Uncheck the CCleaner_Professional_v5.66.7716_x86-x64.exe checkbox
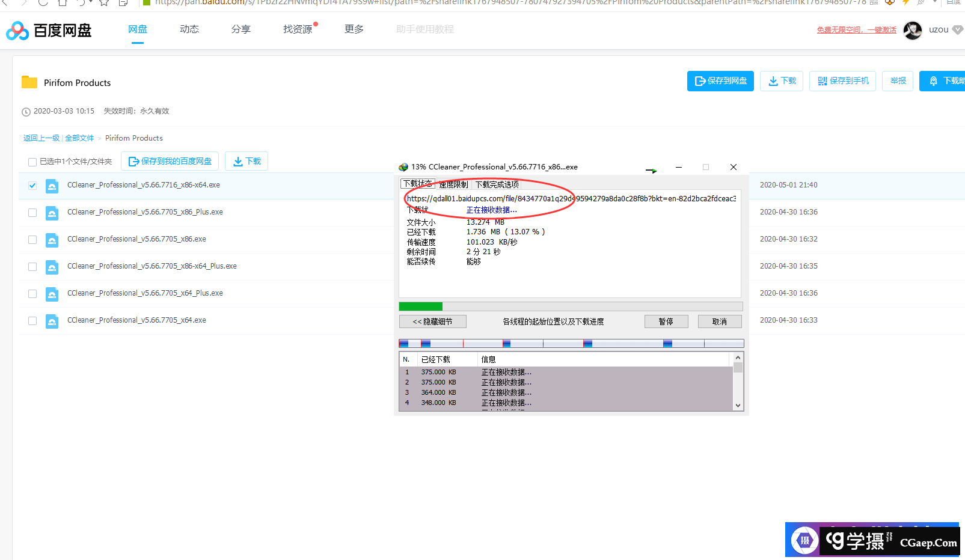This screenshot has height=560, width=965. tap(32, 186)
